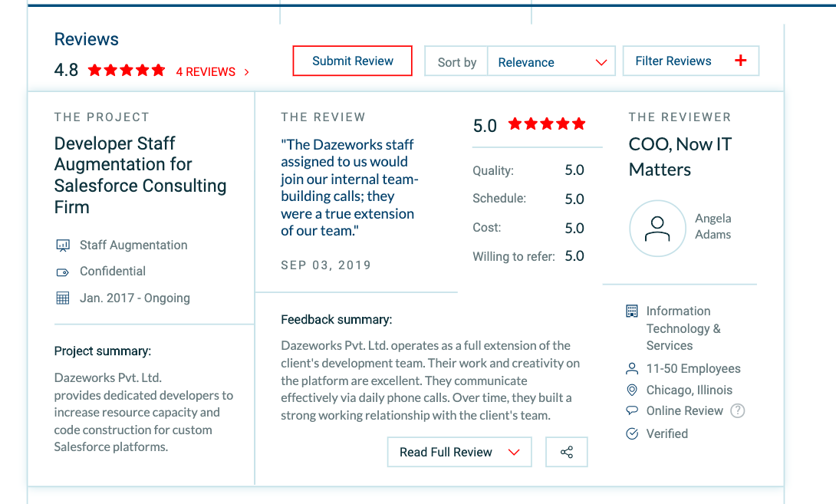This screenshot has height=504, width=836.
Task: Click the location pin icon for Chicago, Illinois
Action: [x=632, y=390]
